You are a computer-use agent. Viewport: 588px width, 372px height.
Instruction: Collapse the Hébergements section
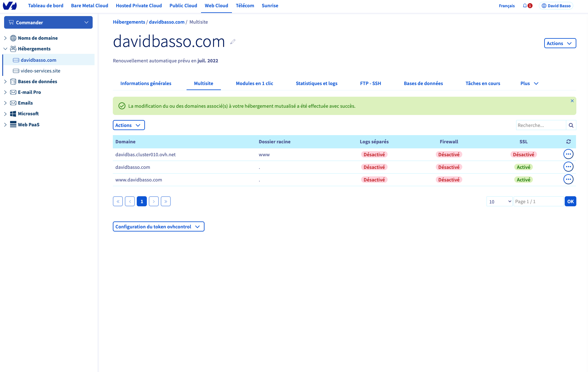(5, 49)
